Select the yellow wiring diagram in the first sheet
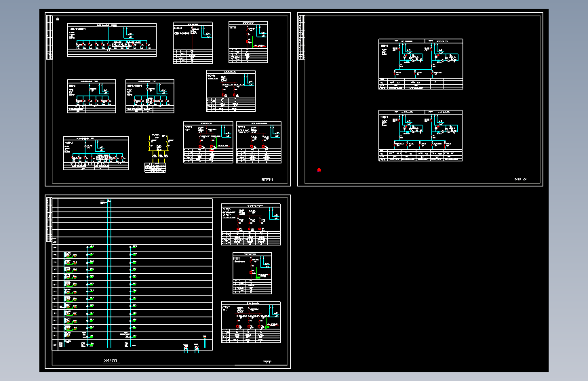The height and width of the screenshot is (381, 588). 159,153
